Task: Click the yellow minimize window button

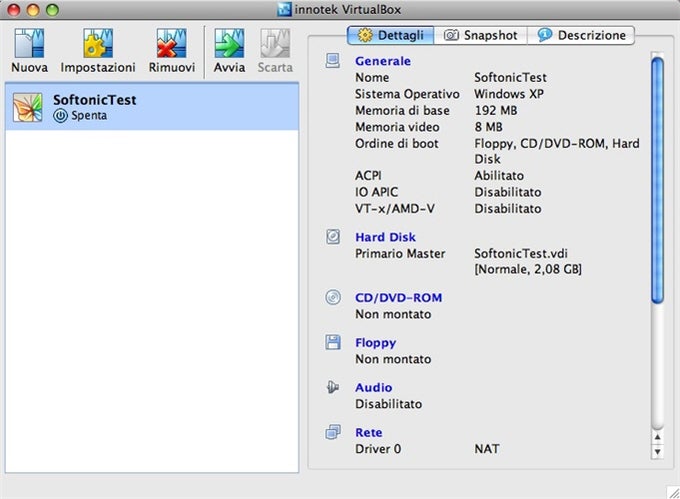Action: [x=33, y=10]
